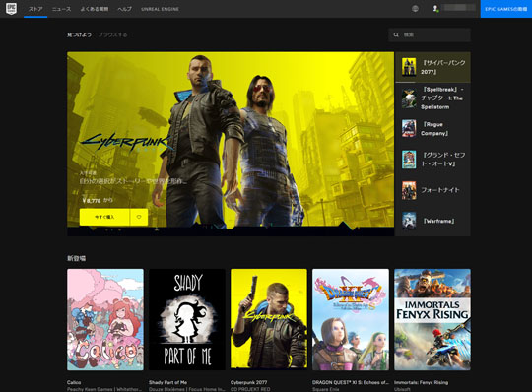Open the Immortals Fenyx Rising cover
This screenshot has width=532, height=392.
coord(432,319)
